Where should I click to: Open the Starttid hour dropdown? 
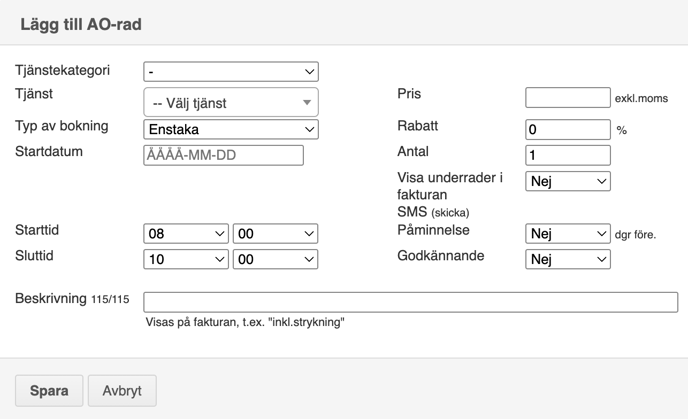coord(186,233)
